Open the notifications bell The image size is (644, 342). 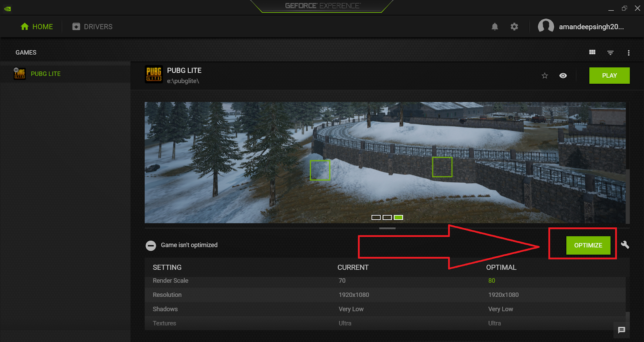(495, 27)
